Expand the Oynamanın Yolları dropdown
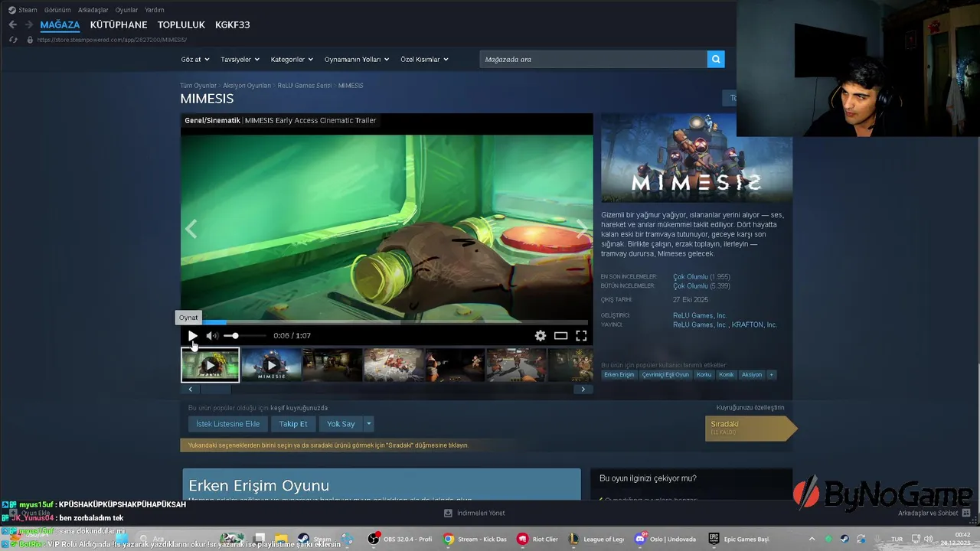The image size is (980, 551). (357, 59)
